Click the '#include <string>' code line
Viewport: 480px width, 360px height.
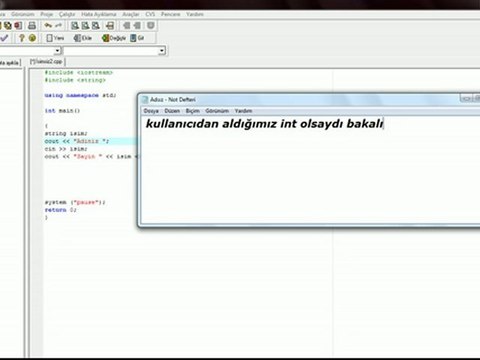click(75, 80)
